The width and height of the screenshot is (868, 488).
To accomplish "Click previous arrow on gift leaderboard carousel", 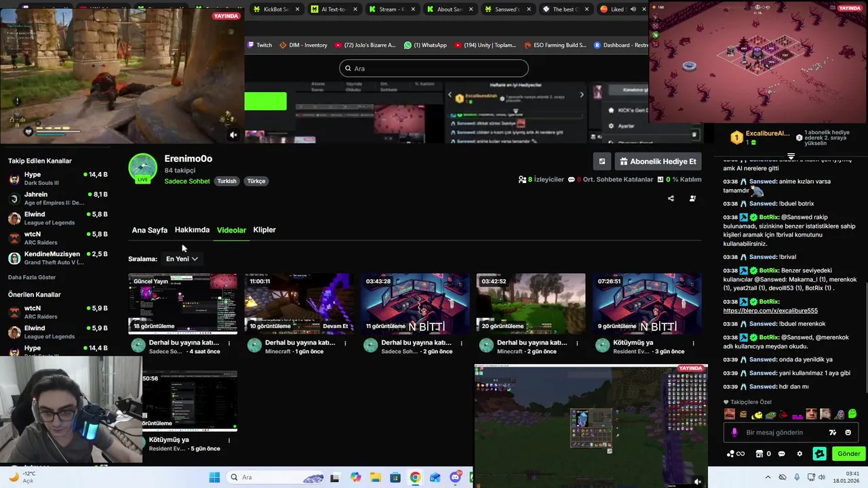I will click(450, 95).
